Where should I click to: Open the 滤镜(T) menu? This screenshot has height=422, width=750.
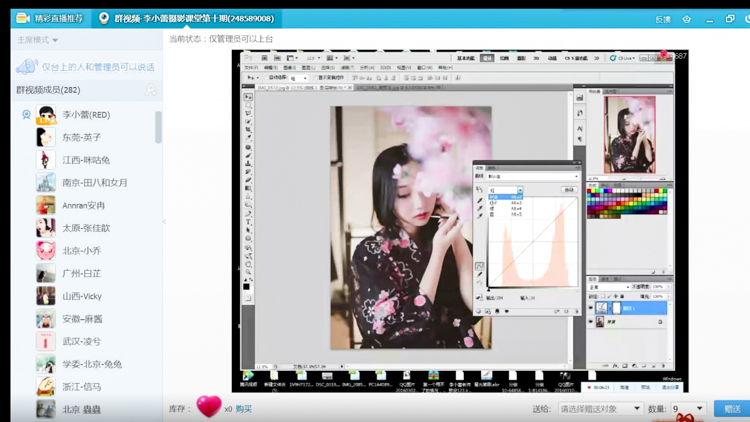click(347, 67)
